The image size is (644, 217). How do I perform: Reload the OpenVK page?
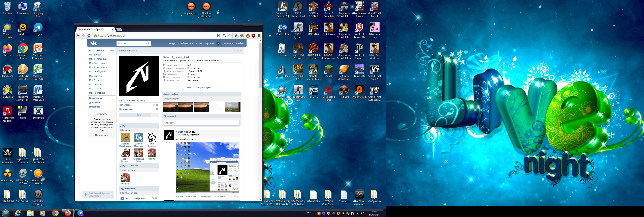click(89, 35)
